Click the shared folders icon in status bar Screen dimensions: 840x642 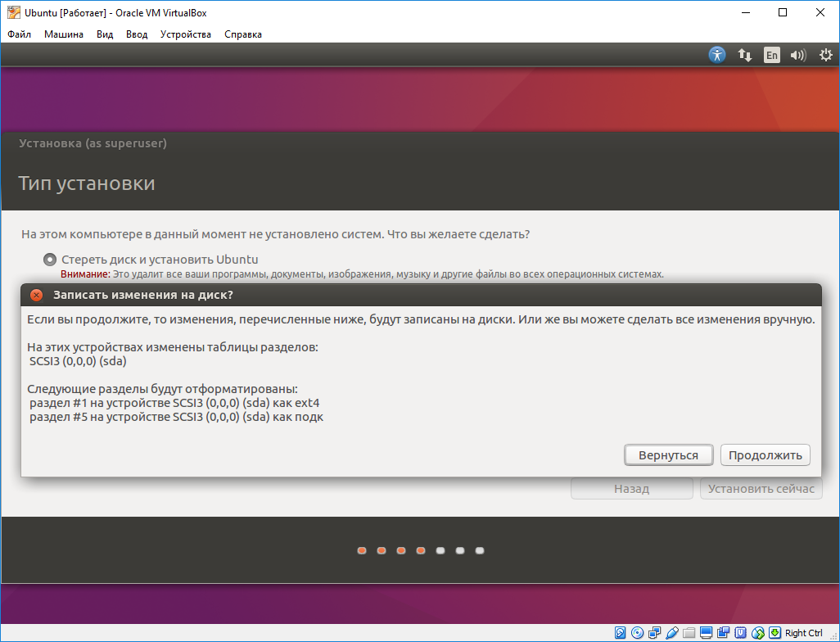[x=689, y=633]
